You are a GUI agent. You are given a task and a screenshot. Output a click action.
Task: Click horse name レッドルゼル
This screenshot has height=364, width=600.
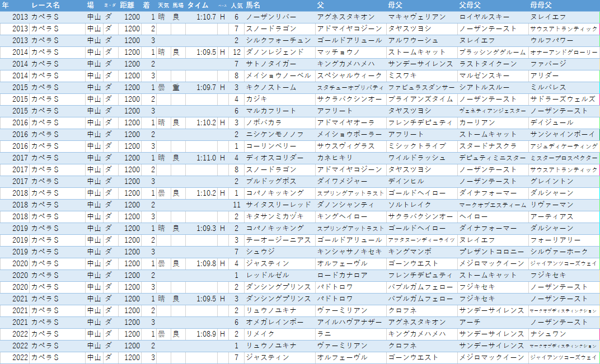267,275
